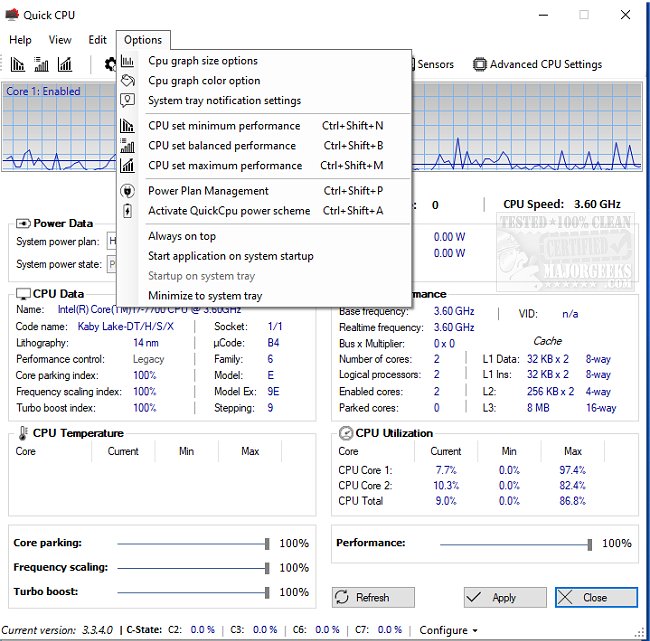Click the maximum performance toolbar icon

65,64
